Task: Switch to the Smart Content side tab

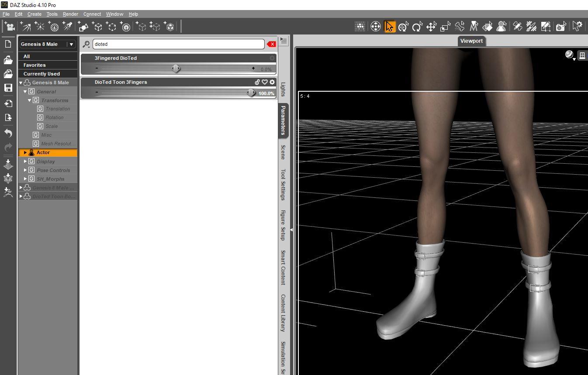Action: pos(283,267)
